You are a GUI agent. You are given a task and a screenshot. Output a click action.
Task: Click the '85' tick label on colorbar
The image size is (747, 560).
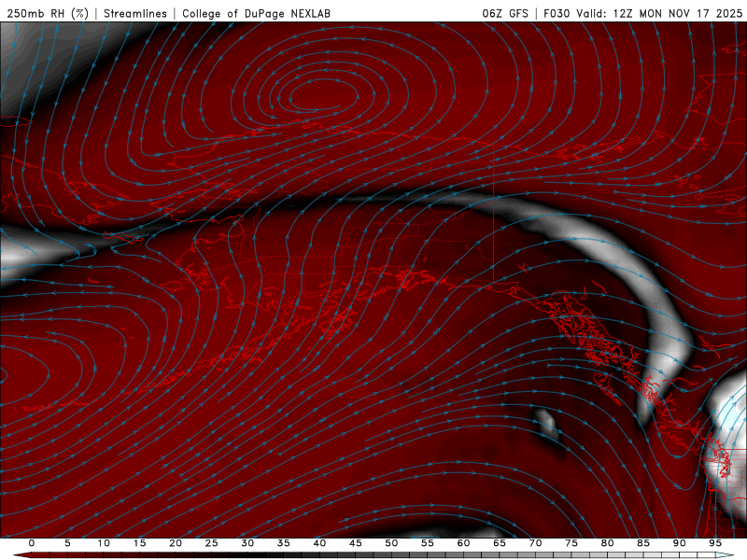tap(643, 543)
